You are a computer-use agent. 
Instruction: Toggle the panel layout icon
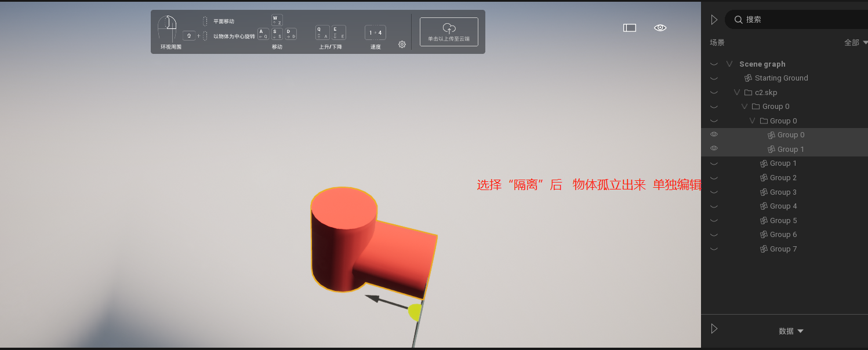(x=630, y=28)
